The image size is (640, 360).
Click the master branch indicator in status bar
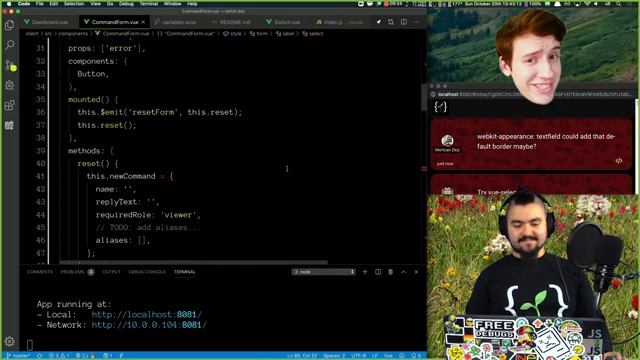(x=19, y=356)
